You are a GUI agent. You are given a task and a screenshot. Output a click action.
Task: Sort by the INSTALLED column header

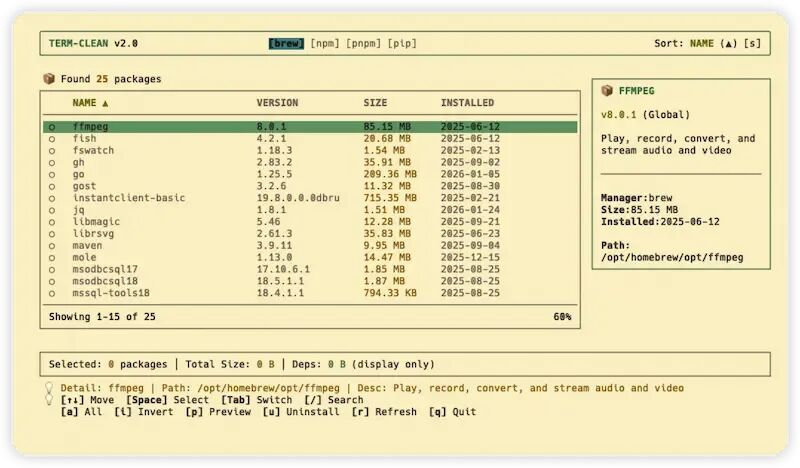click(x=467, y=103)
